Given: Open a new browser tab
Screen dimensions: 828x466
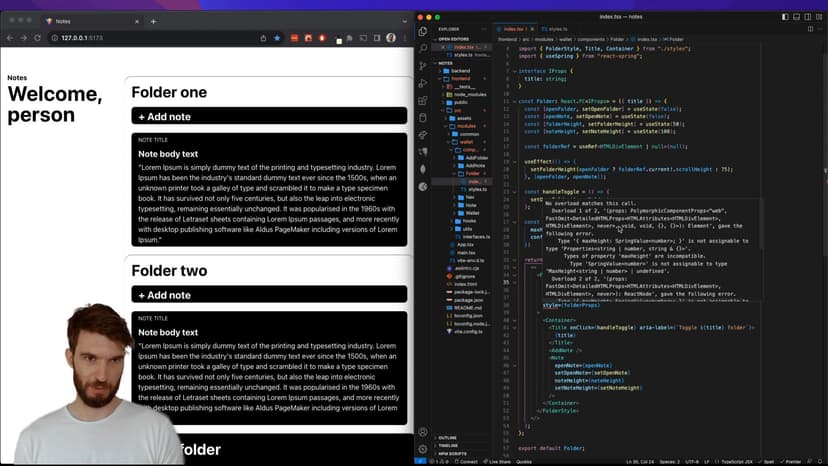Looking at the screenshot, I should [x=153, y=20].
